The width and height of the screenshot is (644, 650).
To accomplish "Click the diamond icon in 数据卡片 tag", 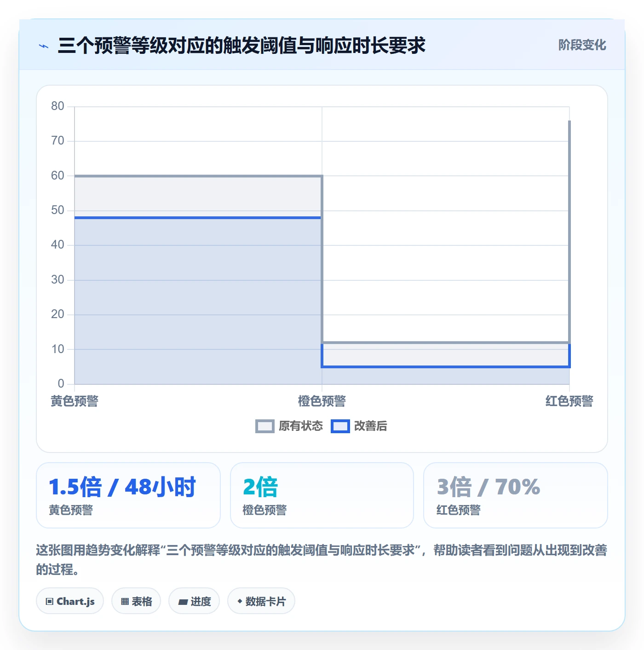I will tap(240, 601).
